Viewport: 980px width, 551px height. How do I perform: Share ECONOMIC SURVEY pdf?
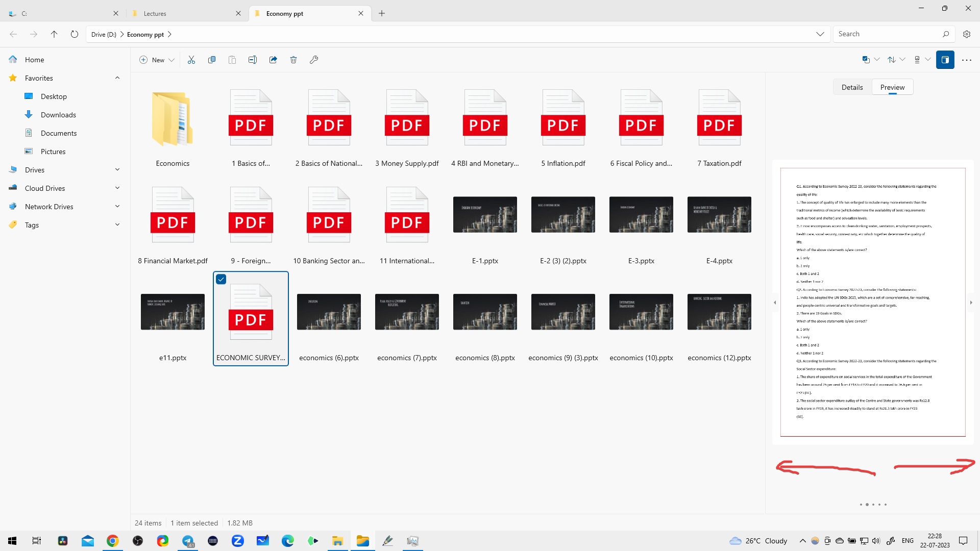[273, 60]
